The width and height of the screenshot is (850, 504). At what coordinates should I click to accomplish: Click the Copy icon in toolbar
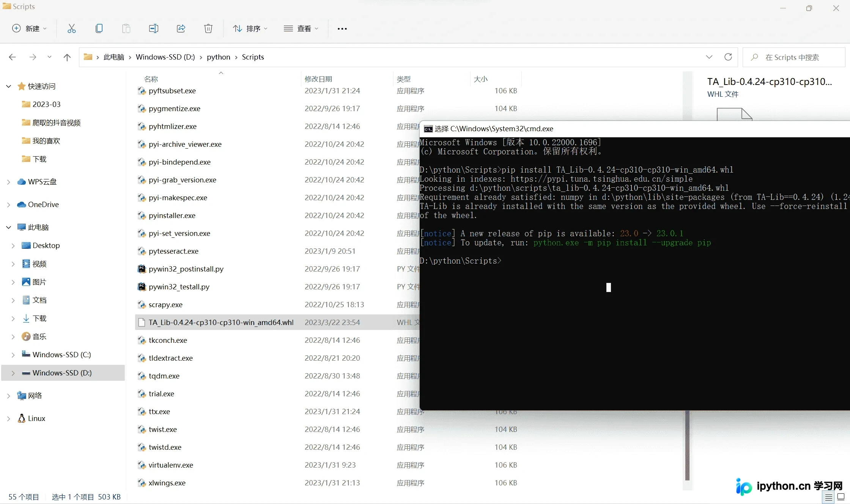pyautogui.click(x=99, y=28)
